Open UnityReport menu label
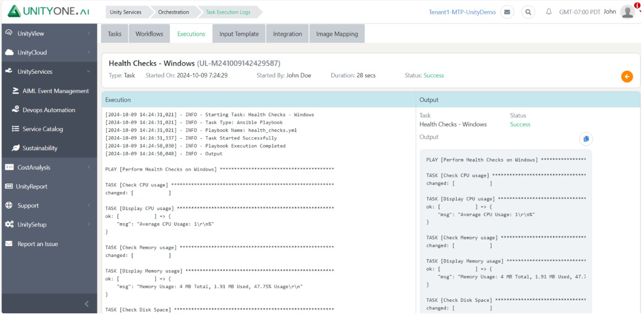This screenshot has height=316, width=644. tap(31, 186)
